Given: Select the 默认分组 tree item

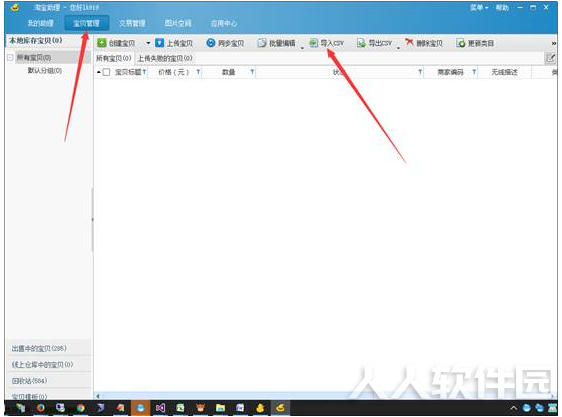Looking at the screenshot, I should pyautogui.click(x=45, y=70).
